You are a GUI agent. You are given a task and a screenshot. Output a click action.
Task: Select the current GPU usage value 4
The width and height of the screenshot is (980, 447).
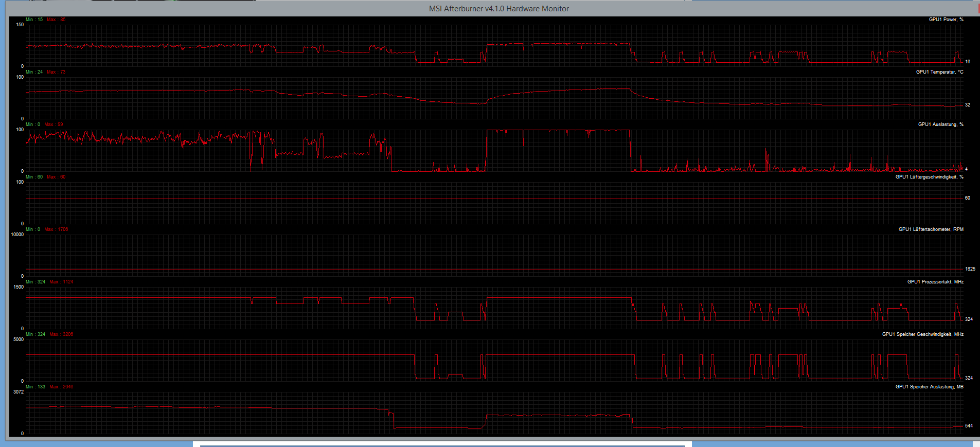tap(967, 169)
